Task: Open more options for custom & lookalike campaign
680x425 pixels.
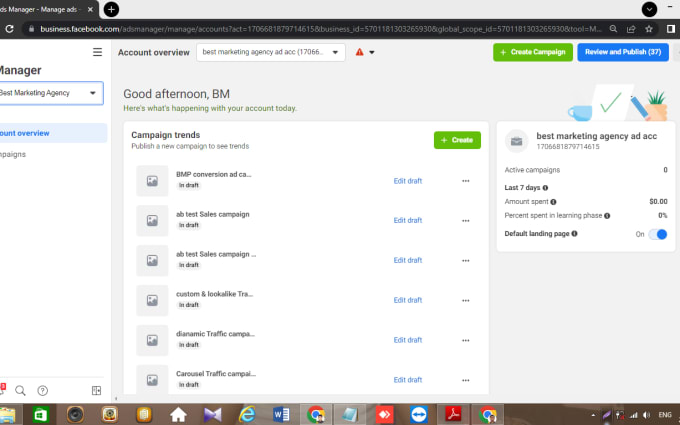Action: click(x=465, y=300)
